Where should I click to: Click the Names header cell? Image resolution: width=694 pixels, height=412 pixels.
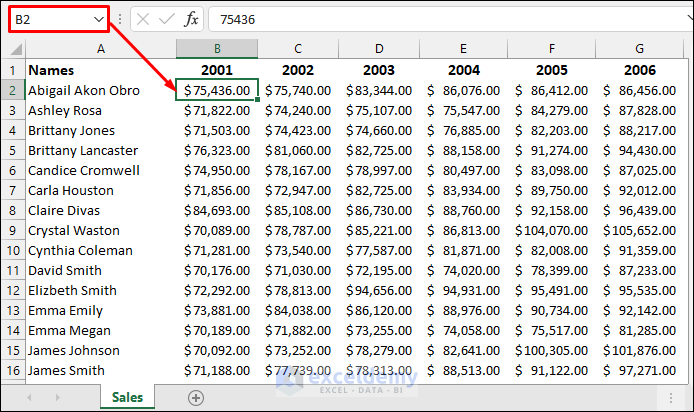[x=101, y=70]
